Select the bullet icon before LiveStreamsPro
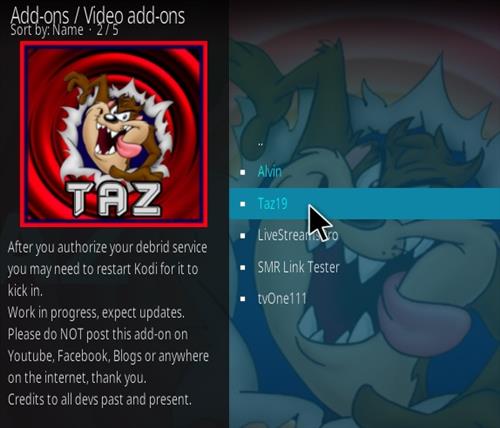Screen dimensions: 500x428 [x=243, y=236]
